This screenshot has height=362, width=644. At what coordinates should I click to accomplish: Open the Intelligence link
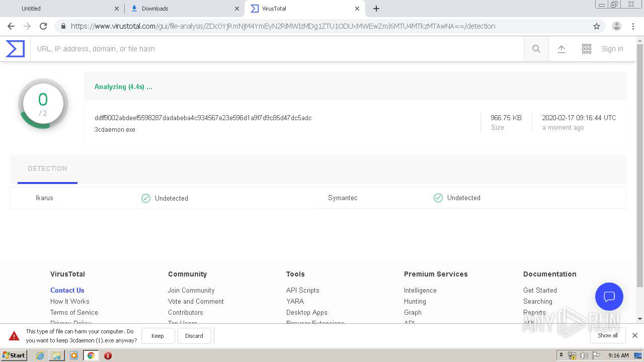click(x=420, y=291)
